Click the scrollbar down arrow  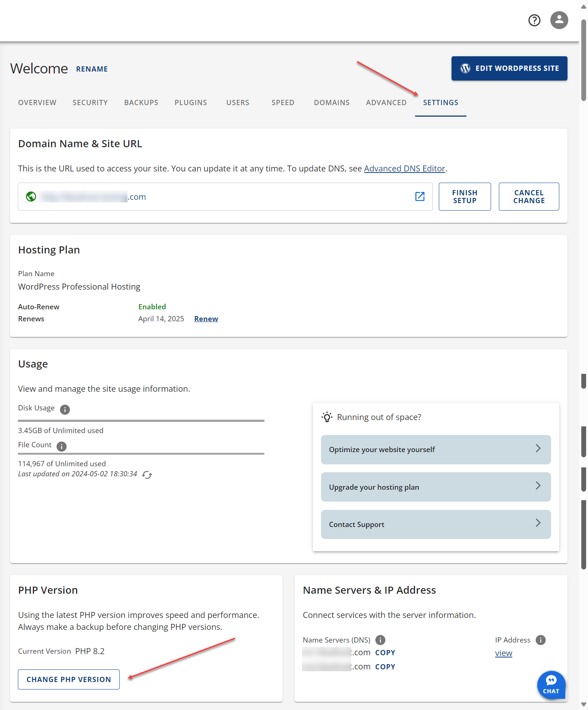tap(584, 704)
